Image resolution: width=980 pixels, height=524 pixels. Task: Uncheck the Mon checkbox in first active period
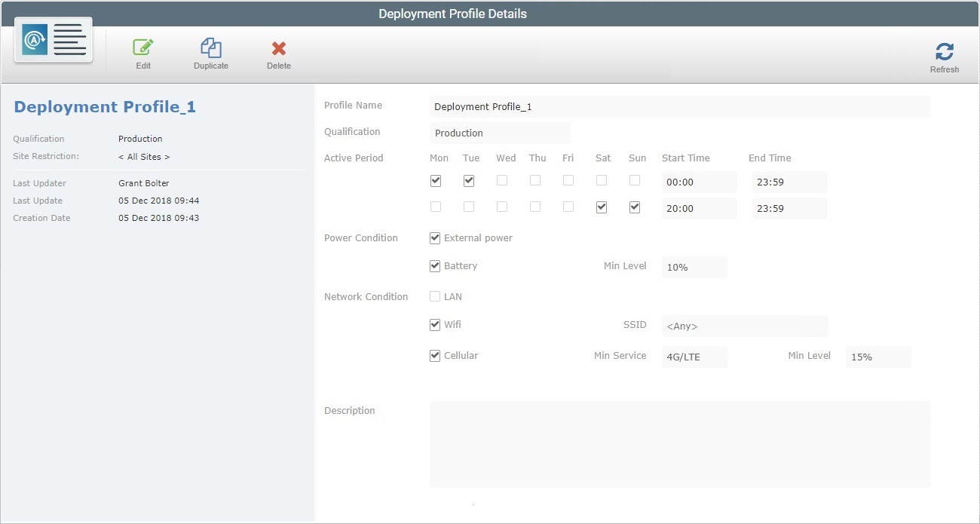(435, 180)
